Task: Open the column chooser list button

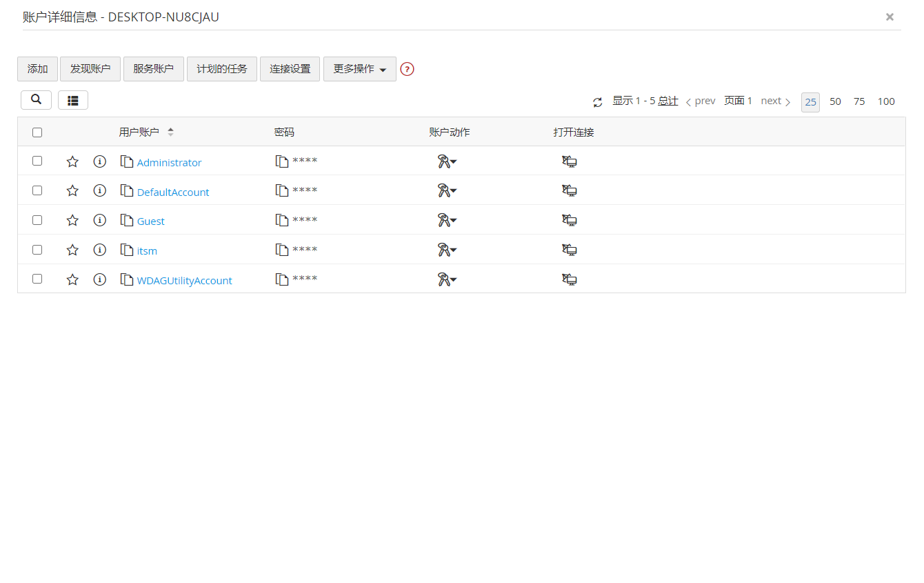Action: [73, 100]
